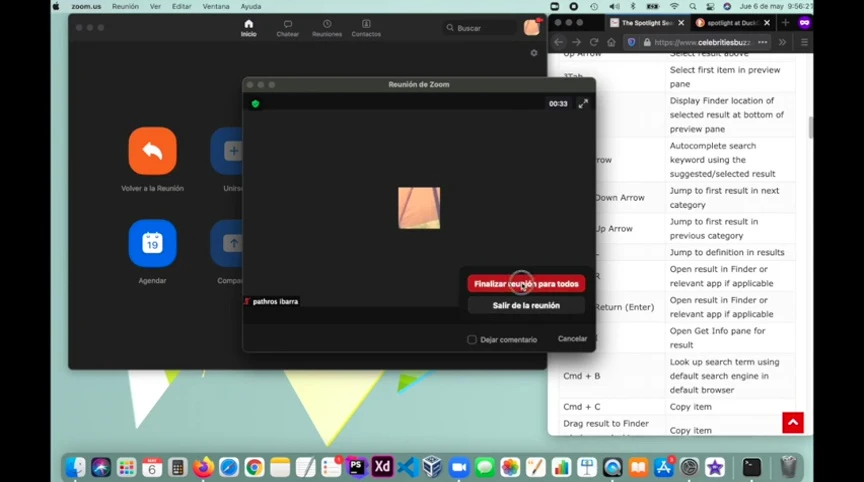
Task: Close The Spotlight Search browser tab
Action: [x=681, y=23]
